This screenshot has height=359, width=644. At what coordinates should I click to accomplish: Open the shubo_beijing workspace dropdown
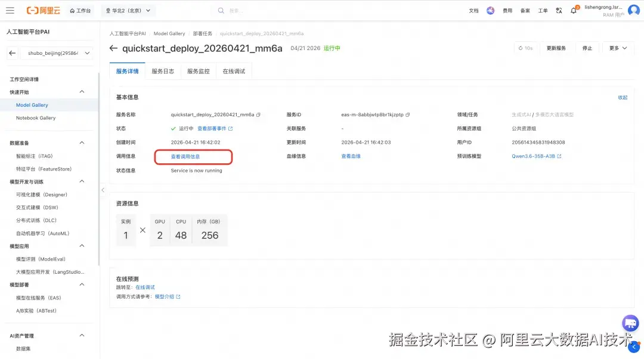coord(57,53)
